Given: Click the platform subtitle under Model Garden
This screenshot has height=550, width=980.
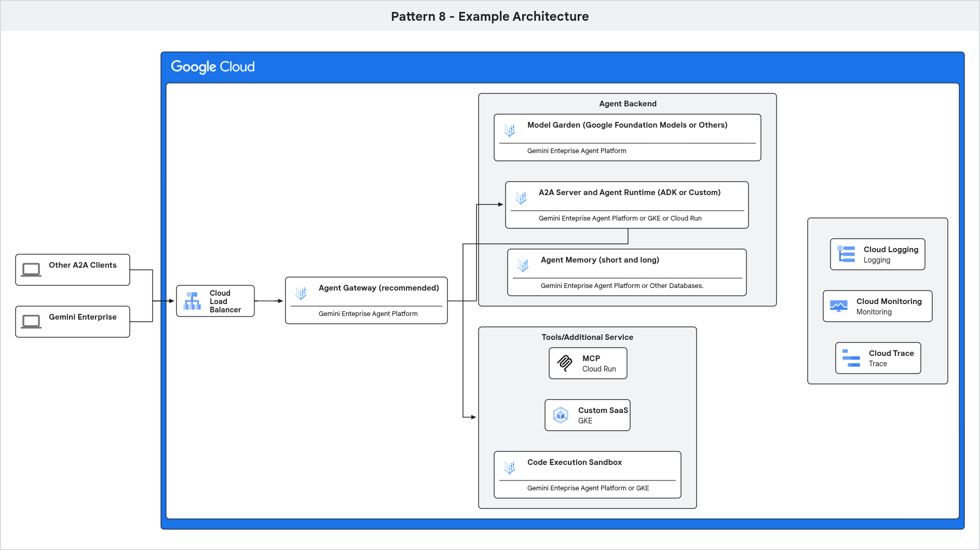Looking at the screenshot, I should pyautogui.click(x=577, y=151).
